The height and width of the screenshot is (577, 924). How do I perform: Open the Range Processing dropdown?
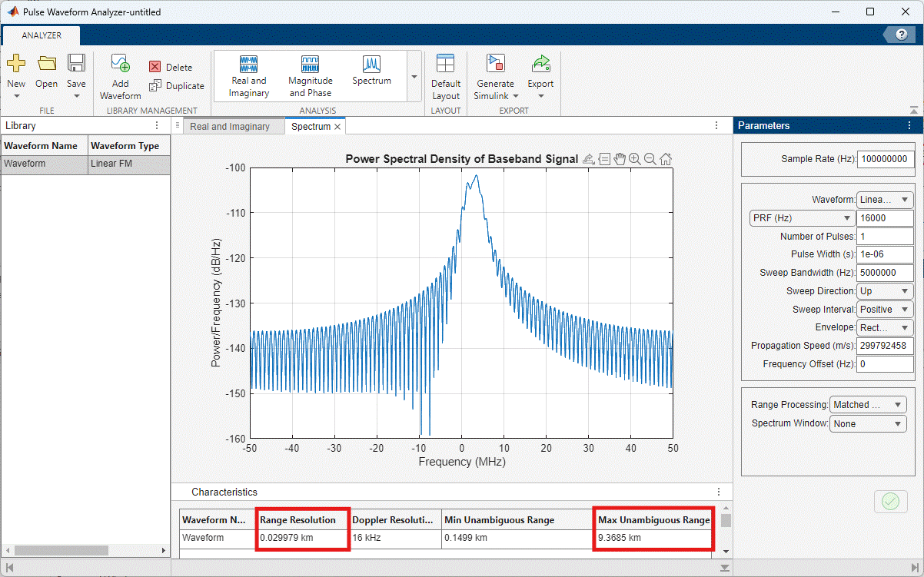pyautogui.click(x=868, y=405)
